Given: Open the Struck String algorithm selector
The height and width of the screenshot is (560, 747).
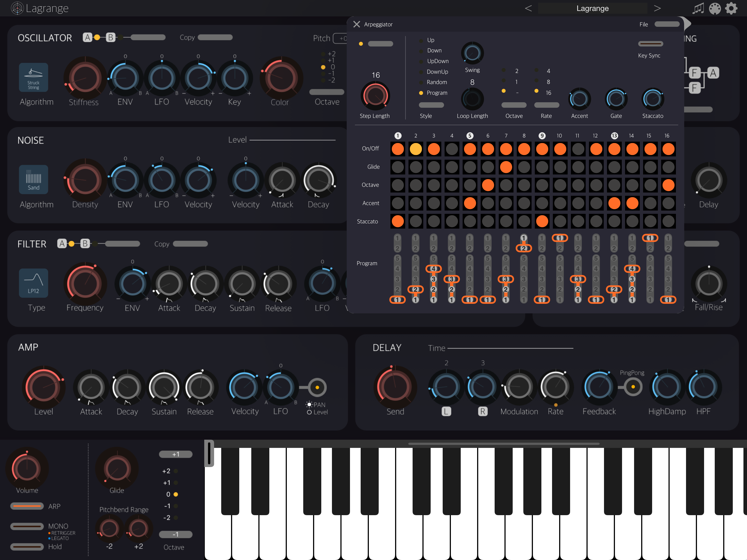Looking at the screenshot, I should pyautogui.click(x=33, y=77).
